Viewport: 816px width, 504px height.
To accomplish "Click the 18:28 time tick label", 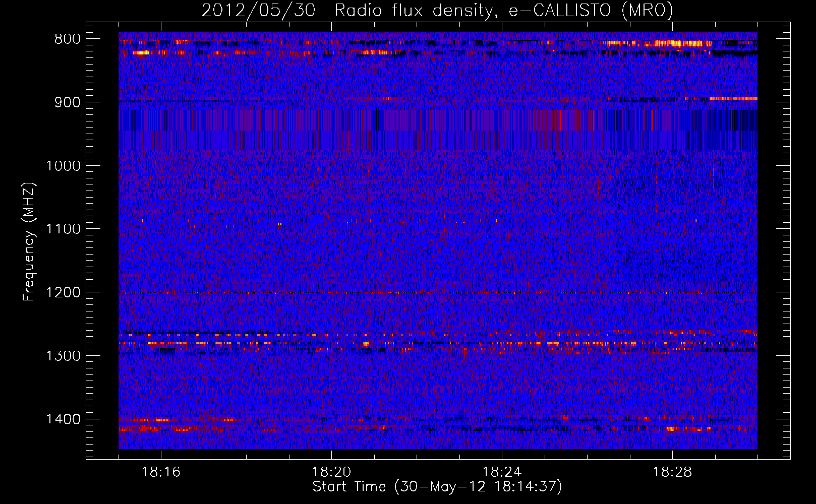I will click(672, 472).
